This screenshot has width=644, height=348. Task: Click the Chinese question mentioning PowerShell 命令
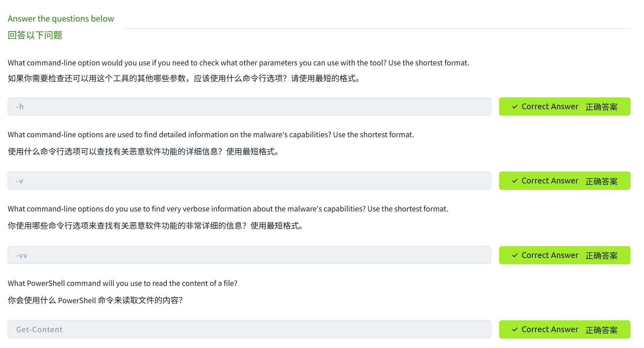pyautogui.click(x=95, y=300)
